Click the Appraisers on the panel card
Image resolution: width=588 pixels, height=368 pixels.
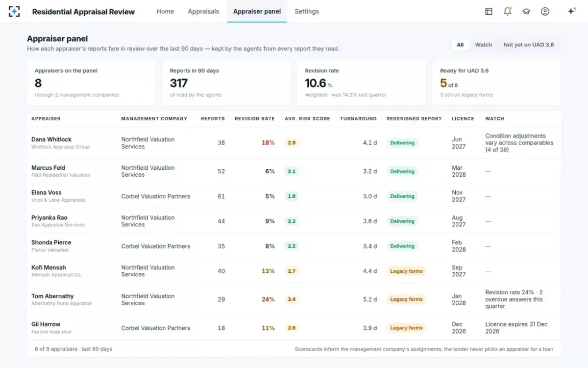91,82
